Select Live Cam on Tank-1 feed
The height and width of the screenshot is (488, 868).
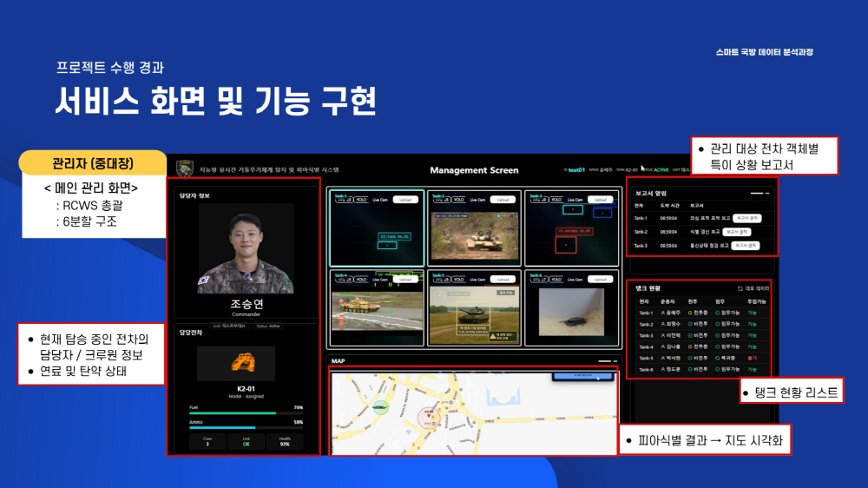click(380, 200)
